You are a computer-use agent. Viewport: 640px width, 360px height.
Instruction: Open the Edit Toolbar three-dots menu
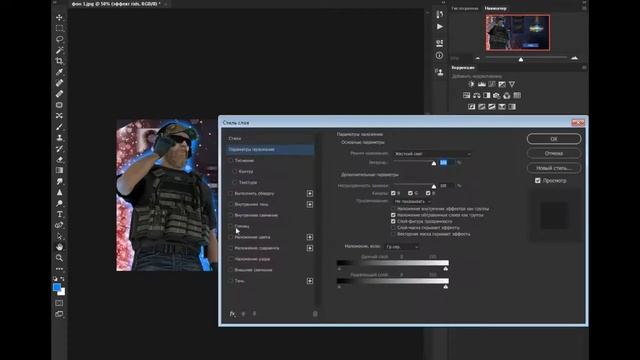[x=60, y=269]
